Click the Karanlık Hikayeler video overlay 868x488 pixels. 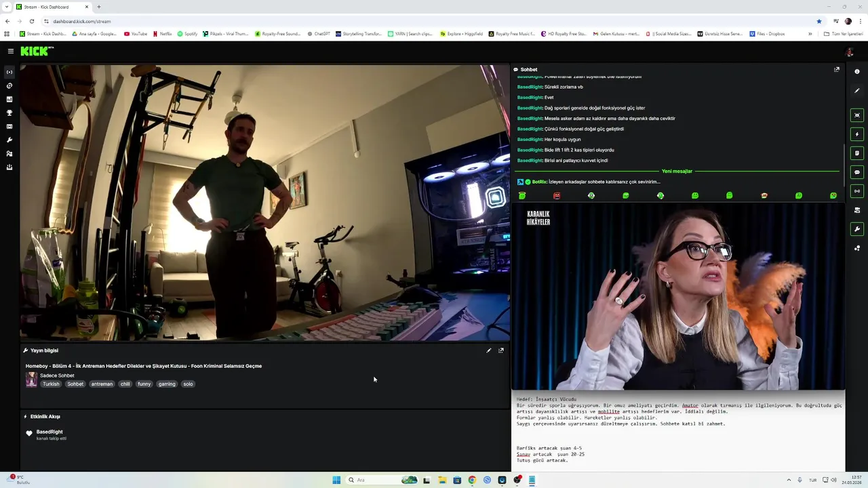click(x=678, y=296)
